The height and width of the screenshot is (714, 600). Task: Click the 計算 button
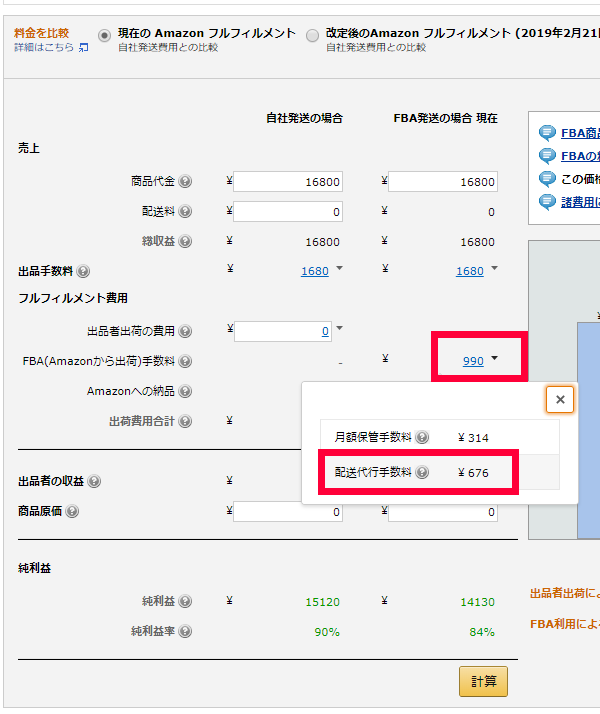pos(483,682)
